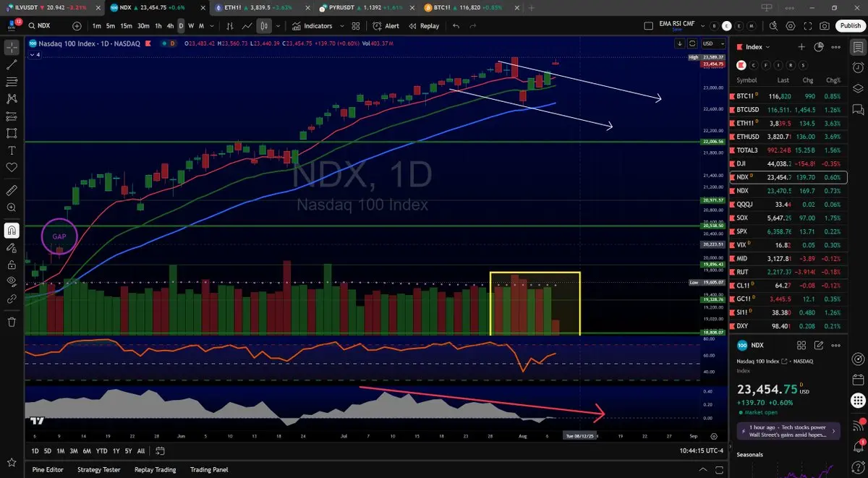Undo the last chart action
The width and height of the screenshot is (868, 478).
pyautogui.click(x=456, y=26)
